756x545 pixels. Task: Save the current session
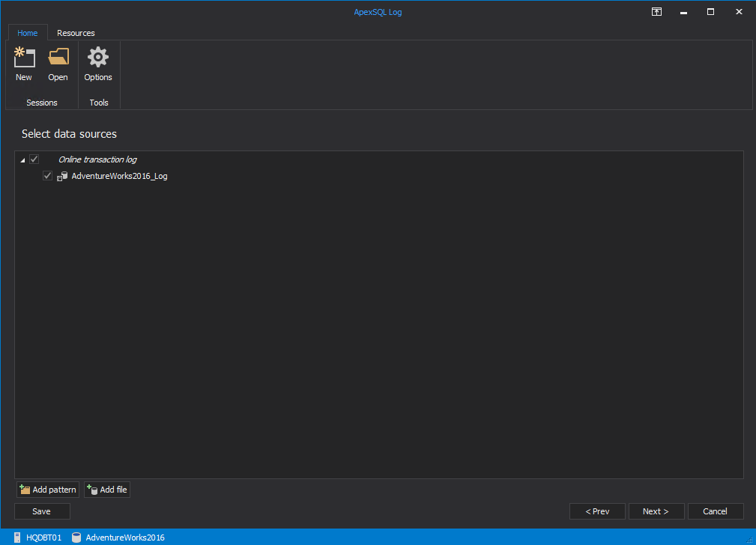coord(42,511)
